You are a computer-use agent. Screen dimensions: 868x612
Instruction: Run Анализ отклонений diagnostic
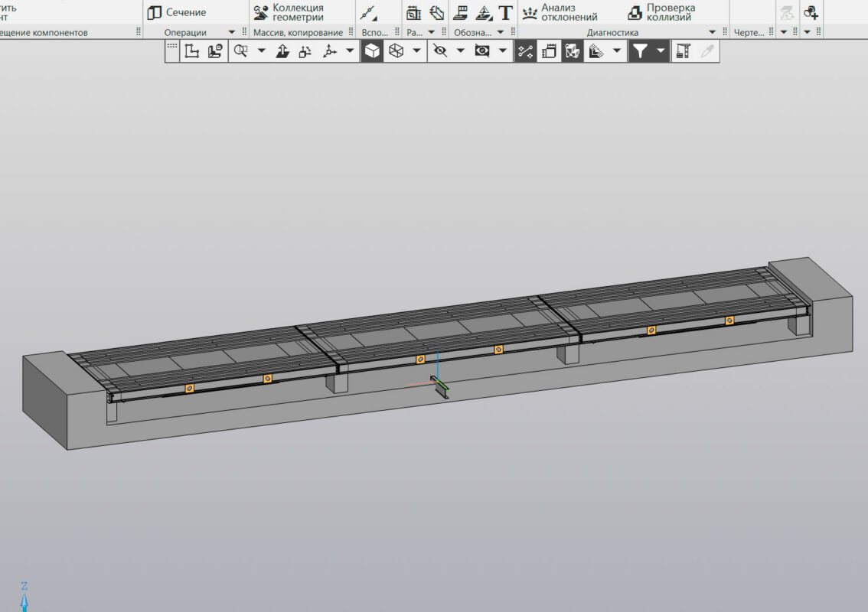[x=560, y=12]
